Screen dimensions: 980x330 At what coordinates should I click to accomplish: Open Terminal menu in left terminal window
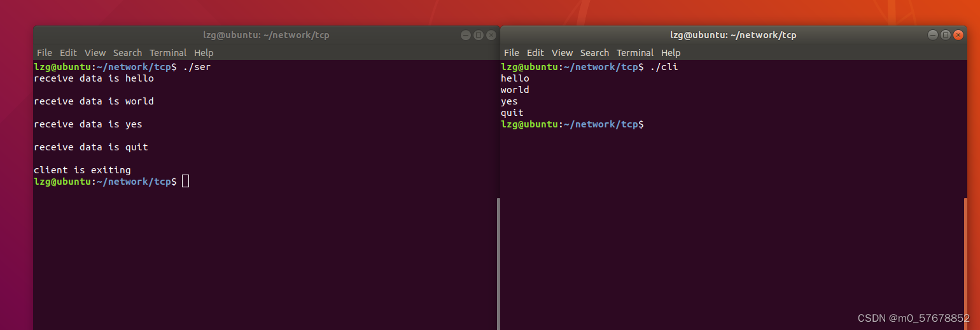click(168, 53)
